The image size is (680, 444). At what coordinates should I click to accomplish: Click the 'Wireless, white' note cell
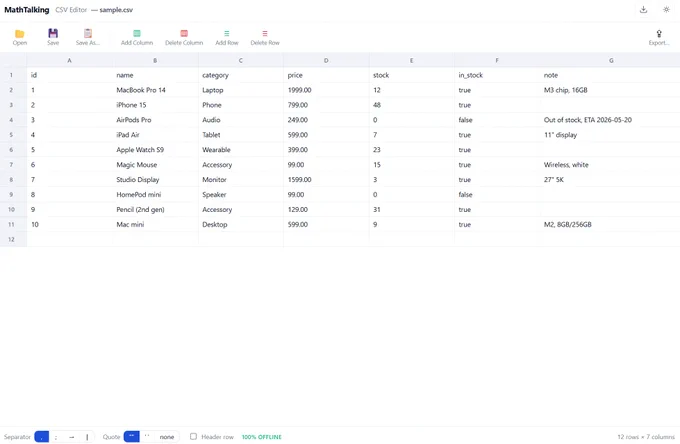click(x=611, y=165)
